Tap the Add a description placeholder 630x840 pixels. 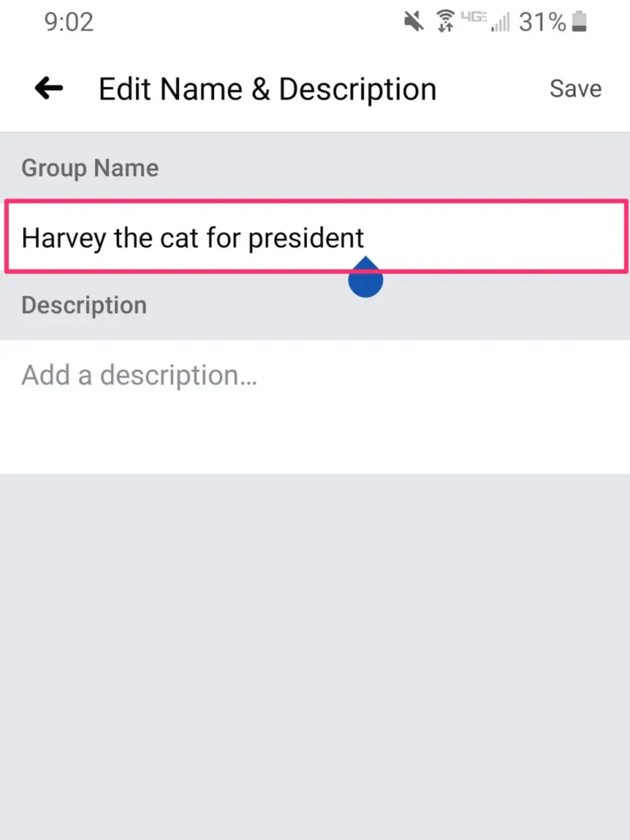pos(139,375)
